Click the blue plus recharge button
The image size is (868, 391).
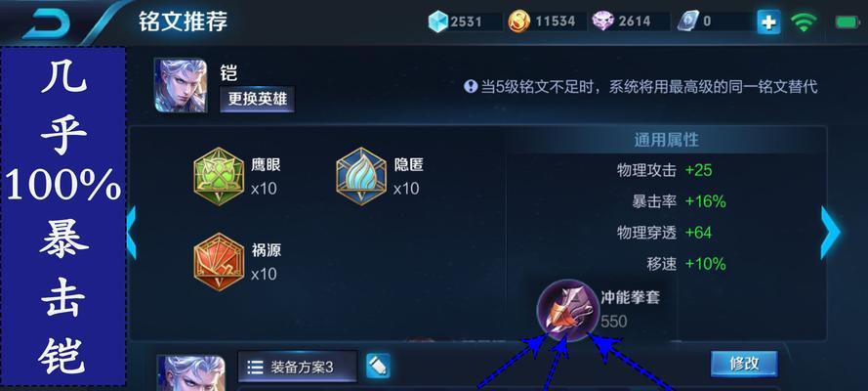(768, 22)
